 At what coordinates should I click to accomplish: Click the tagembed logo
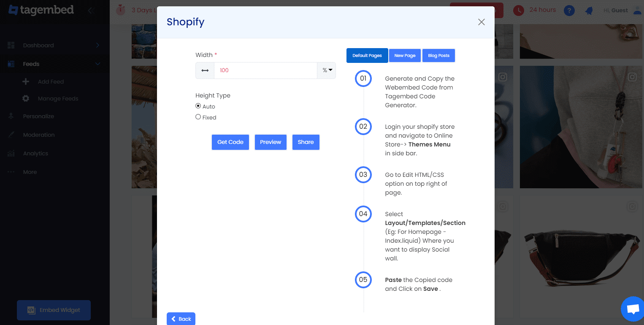pos(41,10)
